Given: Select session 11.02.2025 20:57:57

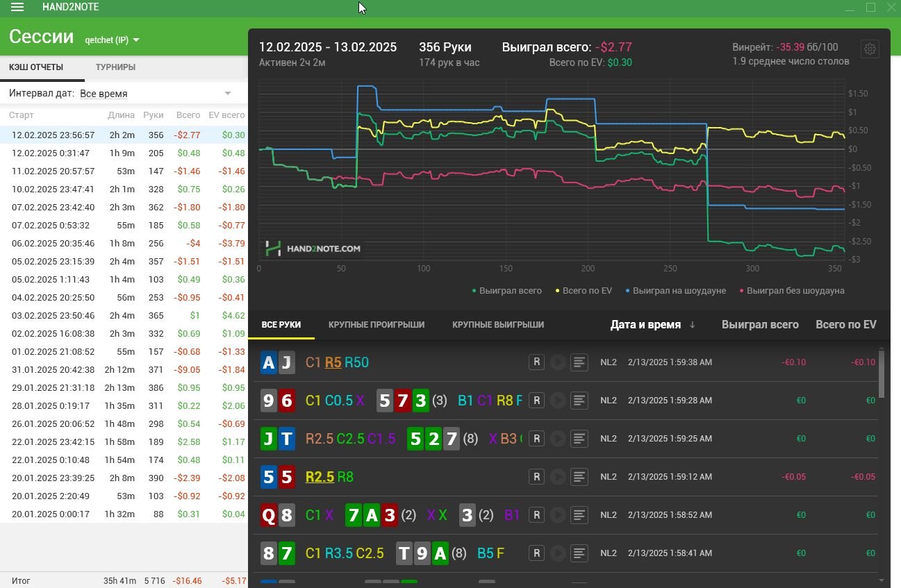Looking at the screenshot, I should (x=124, y=171).
